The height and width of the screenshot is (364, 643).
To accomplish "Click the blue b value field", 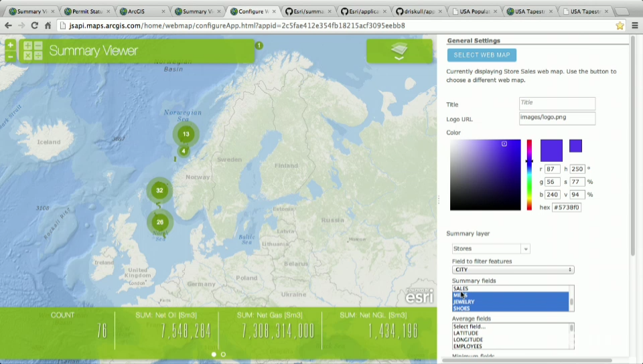I will pyautogui.click(x=553, y=195).
